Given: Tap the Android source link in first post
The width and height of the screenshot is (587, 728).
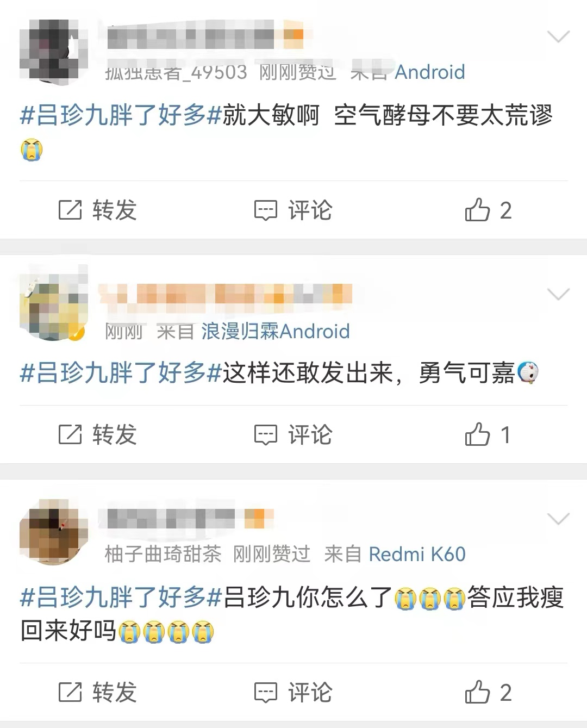Looking at the screenshot, I should tap(430, 72).
